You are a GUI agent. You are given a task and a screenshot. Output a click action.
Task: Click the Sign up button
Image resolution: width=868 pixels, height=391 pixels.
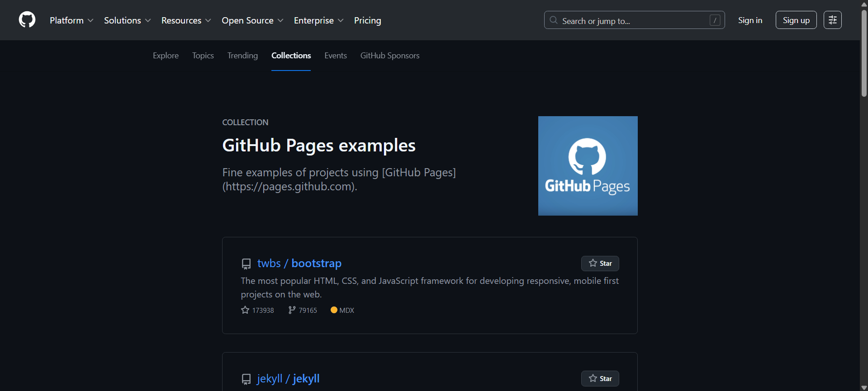pos(796,20)
